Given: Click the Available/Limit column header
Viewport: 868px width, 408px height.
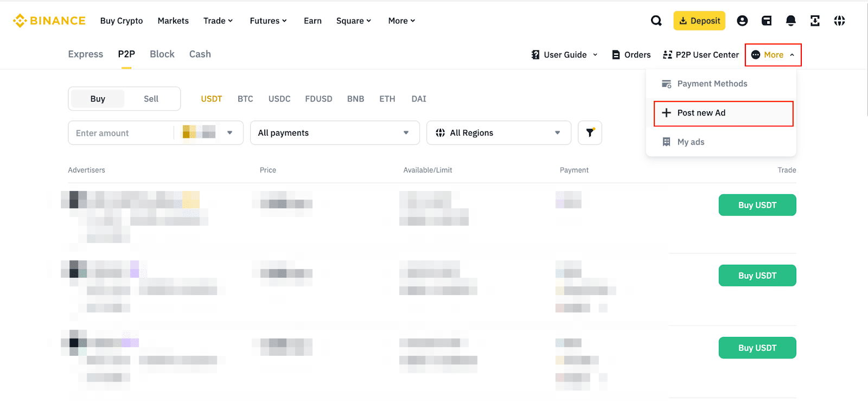Looking at the screenshot, I should click(427, 170).
